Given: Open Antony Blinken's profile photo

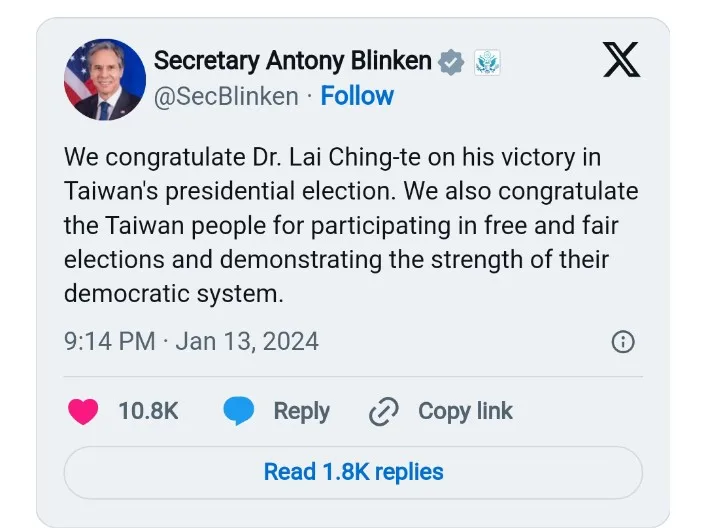Looking at the screenshot, I should (x=105, y=80).
